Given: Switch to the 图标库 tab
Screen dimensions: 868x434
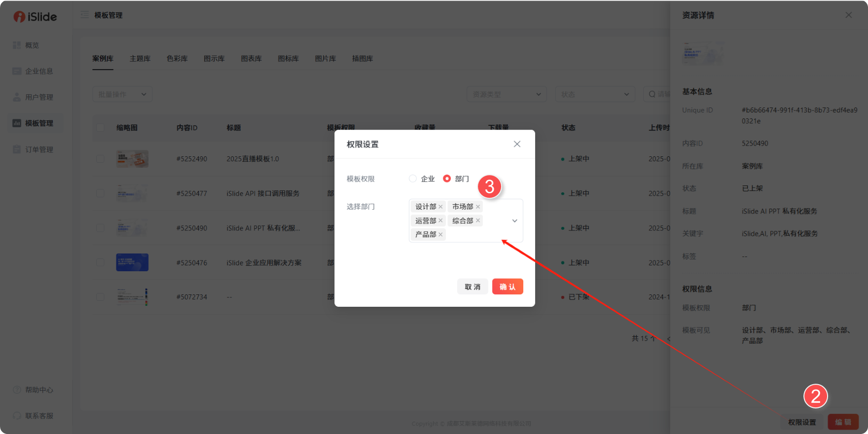Looking at the screenshot, I should (x=288, y=59).
